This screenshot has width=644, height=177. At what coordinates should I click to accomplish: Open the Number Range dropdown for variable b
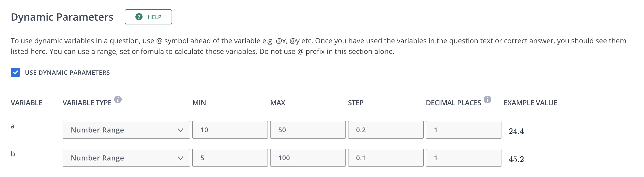[126, 158]
